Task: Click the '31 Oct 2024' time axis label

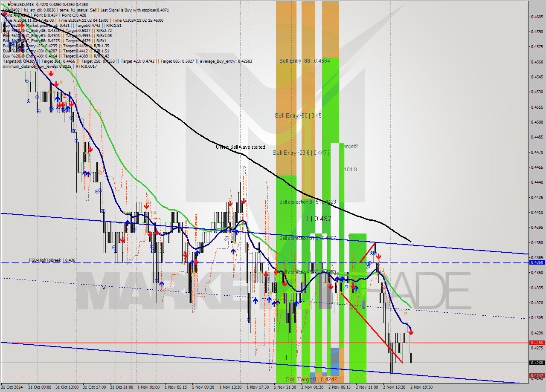Action: pos(12,387)
